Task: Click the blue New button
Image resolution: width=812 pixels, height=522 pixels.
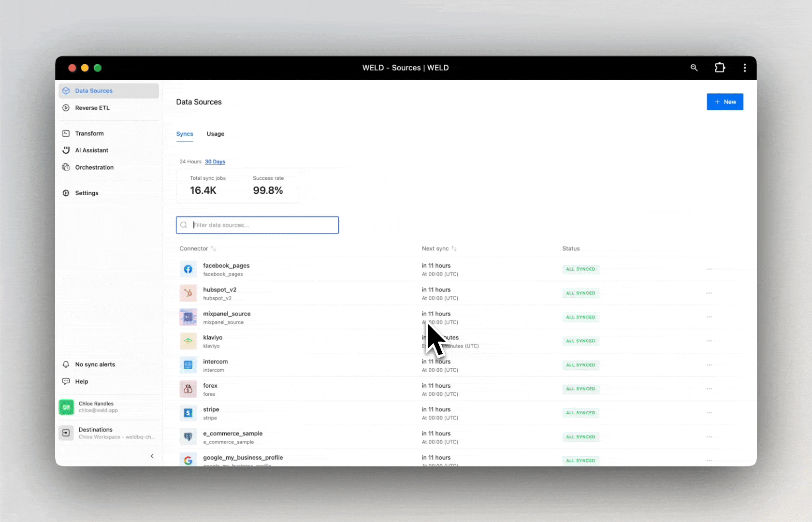Action: [x=725, y=102]
